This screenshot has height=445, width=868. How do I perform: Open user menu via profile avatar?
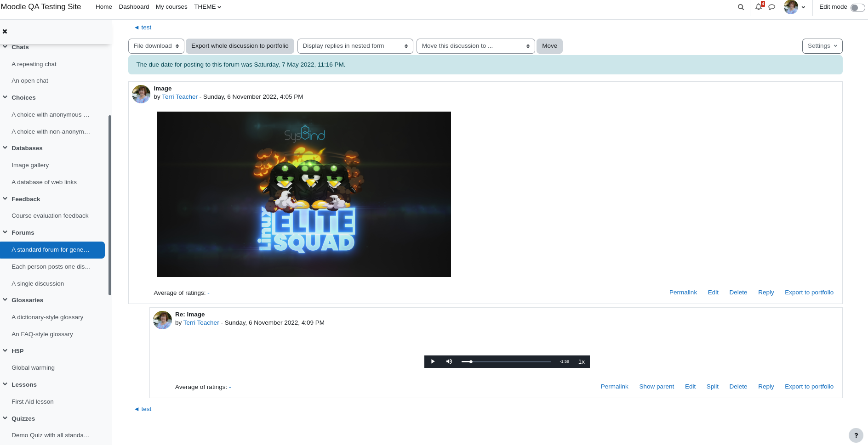[x=794, y=7]
